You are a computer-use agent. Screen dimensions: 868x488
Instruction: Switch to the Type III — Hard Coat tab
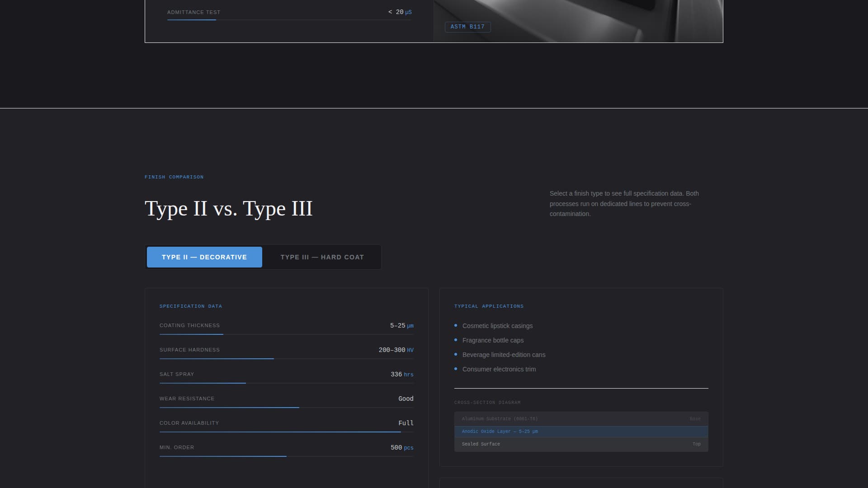322,257
